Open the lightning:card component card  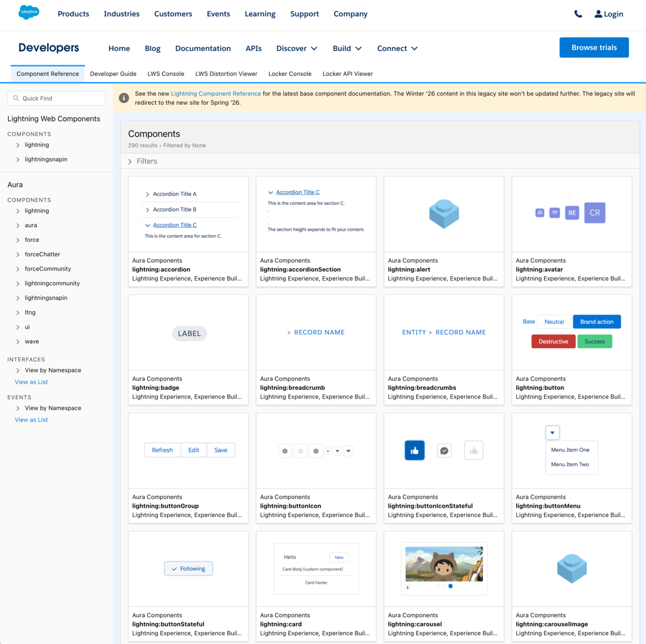(x=316, y=586)
